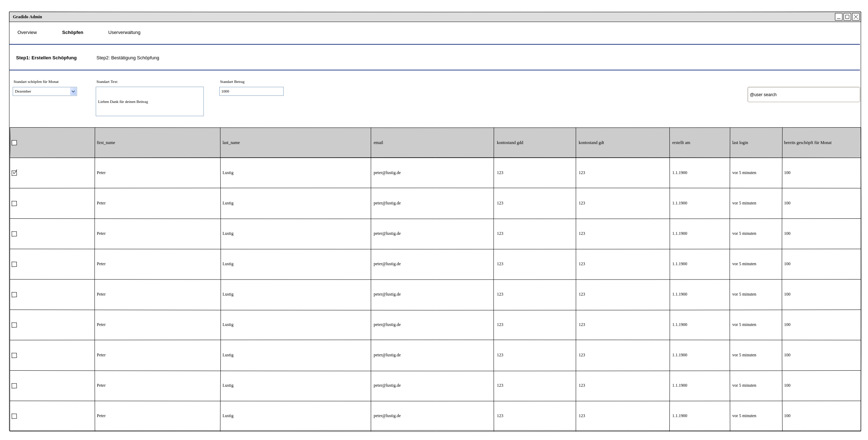Select the Schöpfen navigation item
Viewport: 868px width, 440px height.
[x=73, y=33]
